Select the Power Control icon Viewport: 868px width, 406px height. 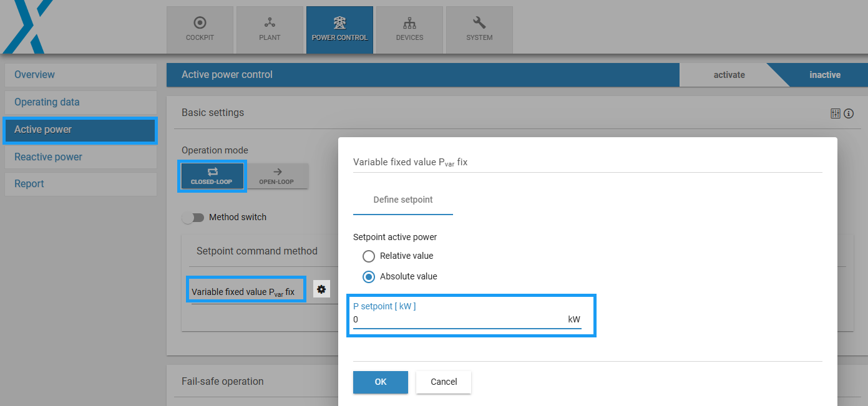[x=339, y=29]
